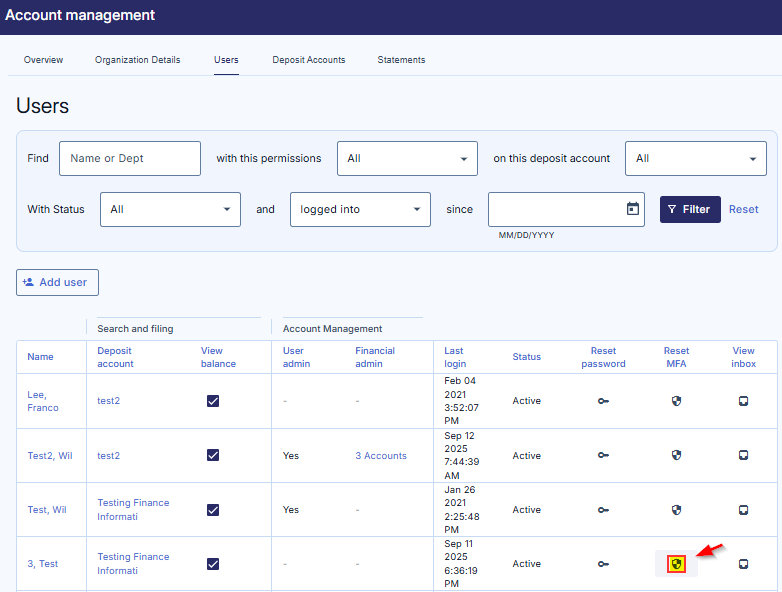The height and width of the screenshot is (592, 782).
Task: Expand the 'logged into' dropdown
Action: pos(360,209)
